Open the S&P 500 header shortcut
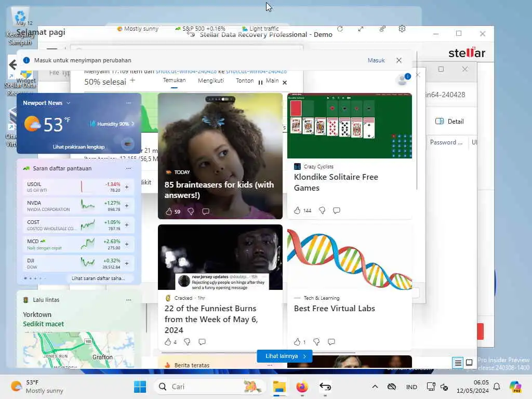Viewport: 532px width, 399px height. [x=200, y=29]
